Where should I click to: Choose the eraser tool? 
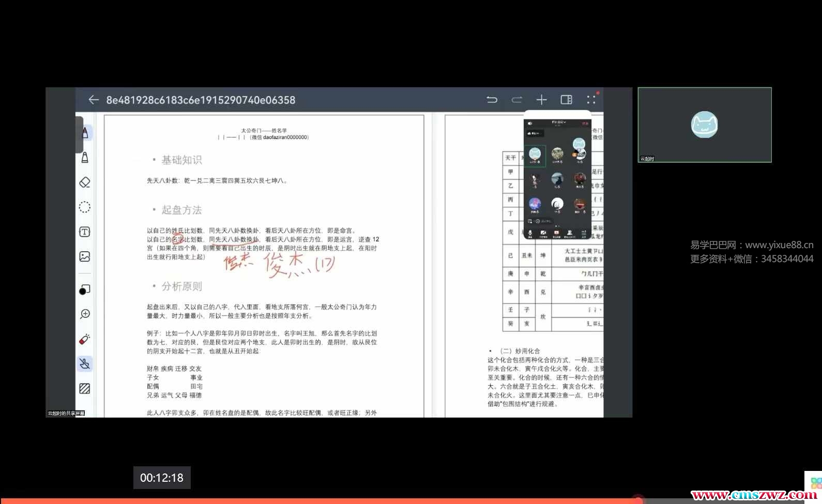point(85,182)
